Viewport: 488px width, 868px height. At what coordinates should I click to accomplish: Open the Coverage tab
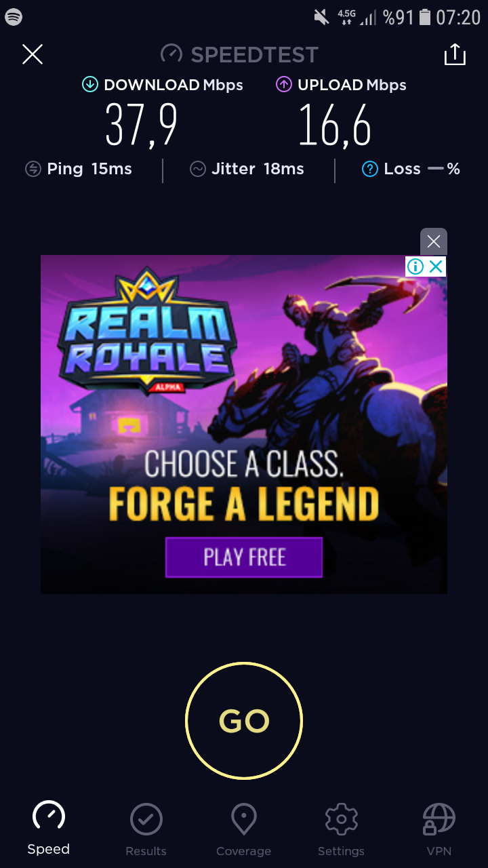pos(243,829)
